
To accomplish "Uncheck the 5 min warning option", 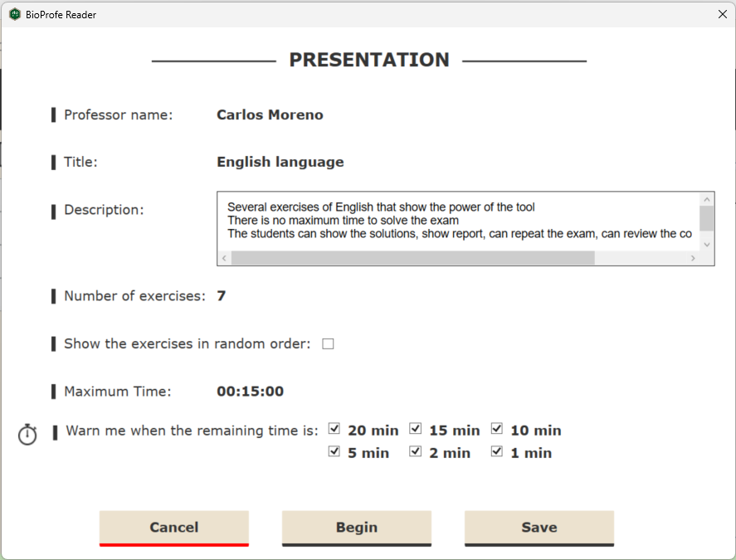I will [334, 452].
